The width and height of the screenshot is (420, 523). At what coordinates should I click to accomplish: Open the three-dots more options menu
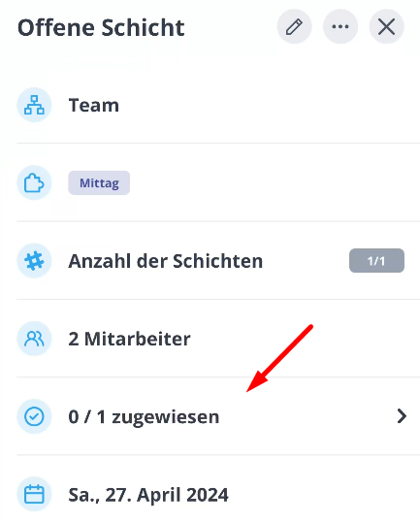340,26
